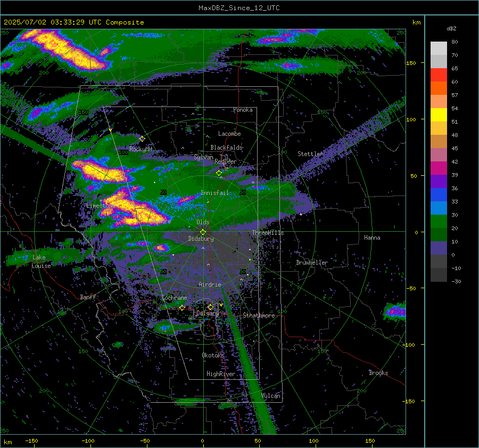479x448 pixels.
Task: Click the timestamp 2025/07/02 03:33:29 UTC Composite
Action: tap(73, 22)
